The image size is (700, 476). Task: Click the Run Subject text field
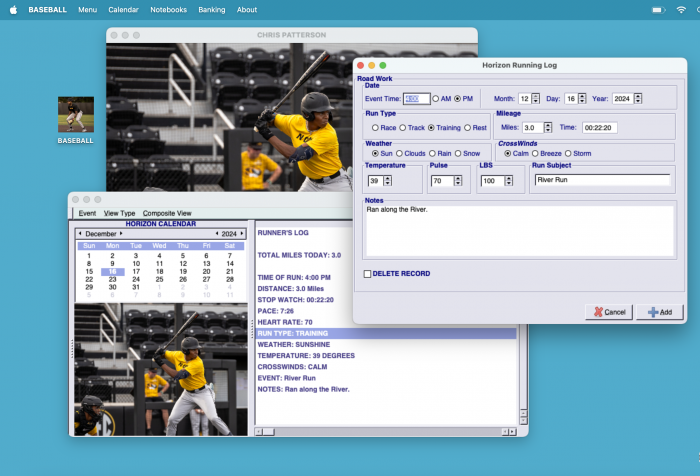(601, 180)
